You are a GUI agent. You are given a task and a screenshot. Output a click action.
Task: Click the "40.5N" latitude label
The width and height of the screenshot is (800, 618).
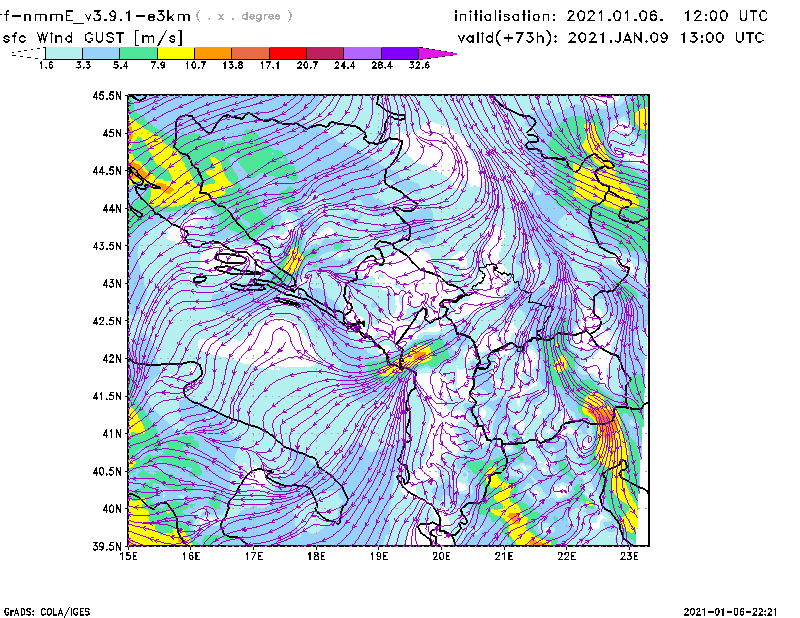(x=107, y=472)
